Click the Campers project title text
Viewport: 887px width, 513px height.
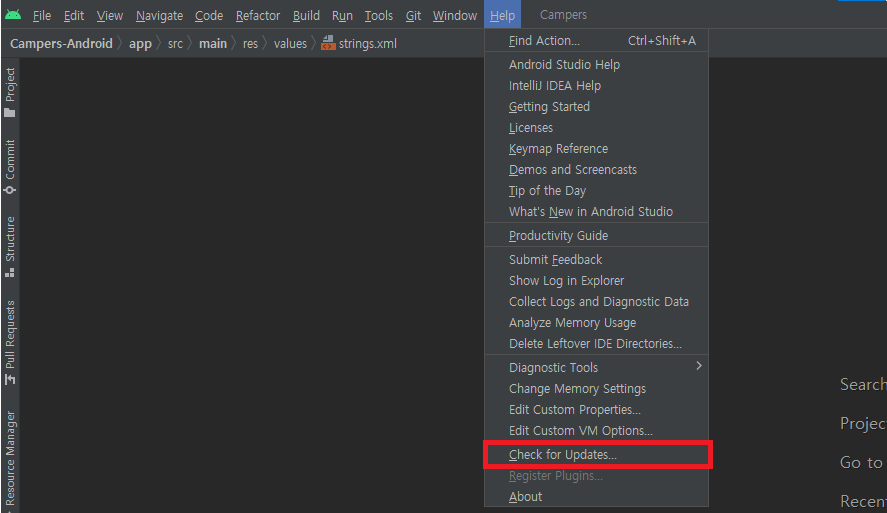pos(563,15)
